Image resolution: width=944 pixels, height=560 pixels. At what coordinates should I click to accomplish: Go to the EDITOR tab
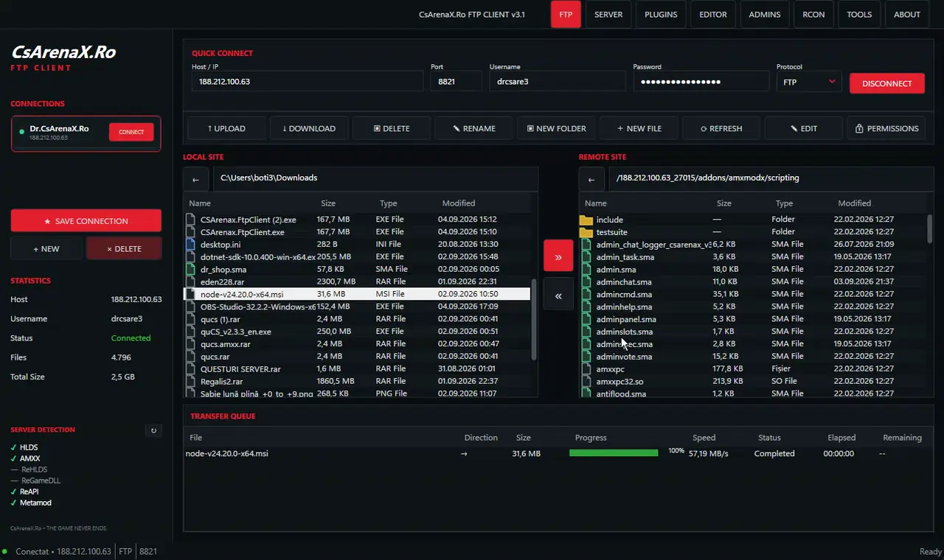pyautogui.click(x=713, y=14)
